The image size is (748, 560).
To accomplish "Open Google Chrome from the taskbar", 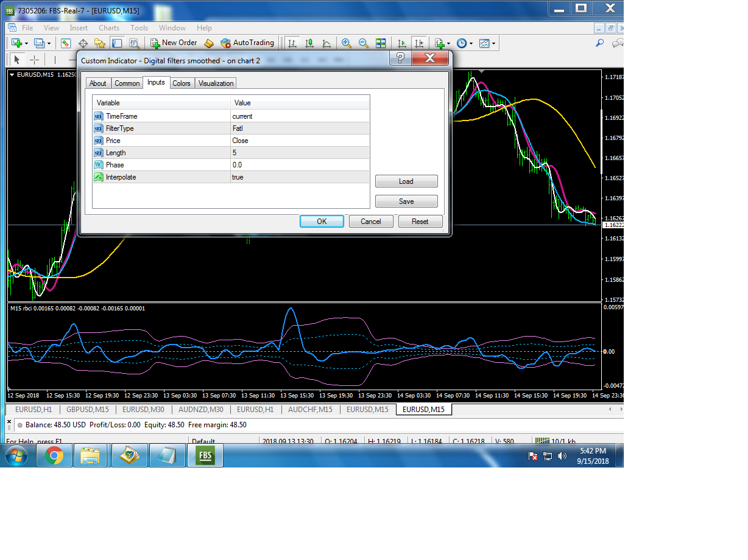I will coord(54,455).
